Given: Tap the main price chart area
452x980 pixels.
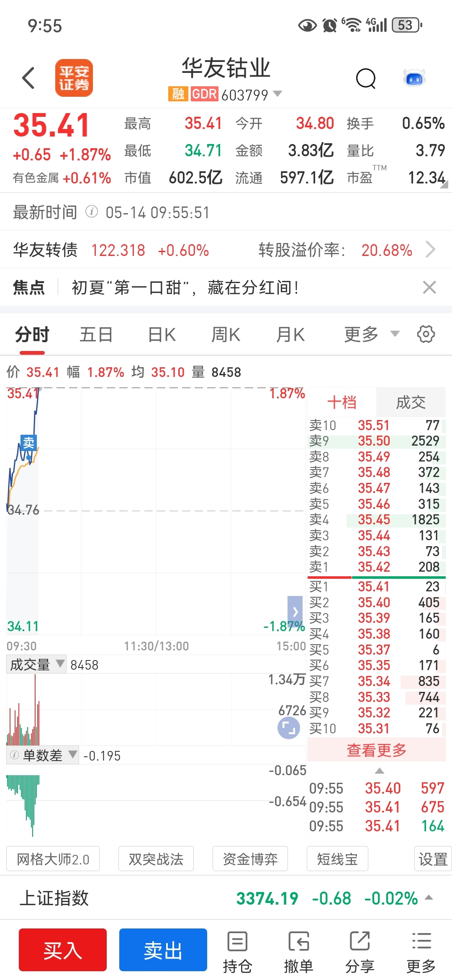Looking at the screenshot, I should 156,511.
